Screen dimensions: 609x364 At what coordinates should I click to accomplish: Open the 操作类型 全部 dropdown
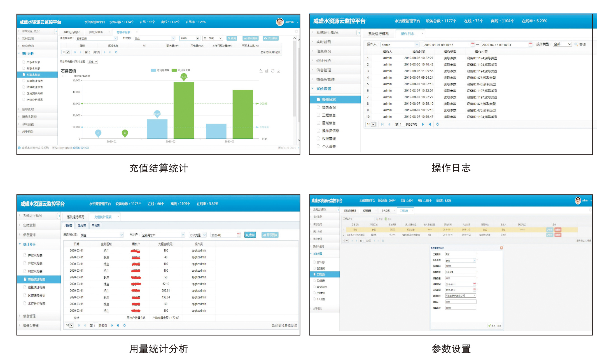pos(562,44)
